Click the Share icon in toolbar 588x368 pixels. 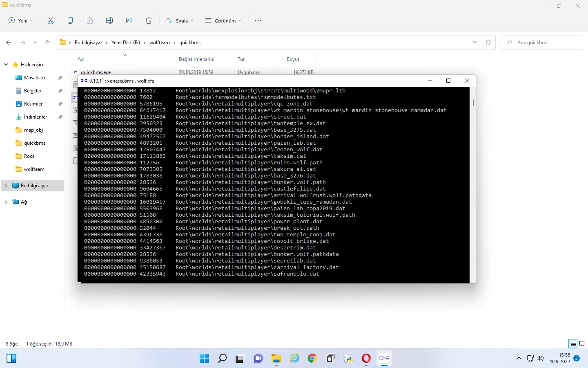pyautogui.click(x=129, y=20)
